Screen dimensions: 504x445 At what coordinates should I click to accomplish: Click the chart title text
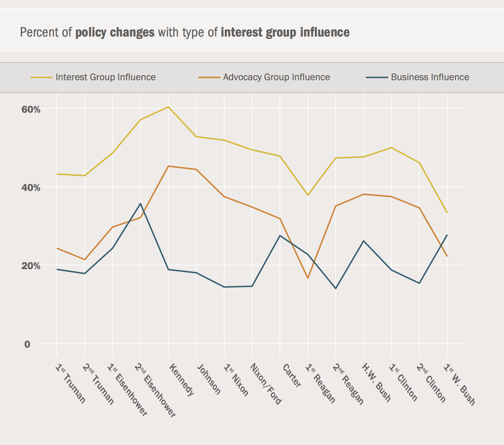pyautogui.click(x=185, y=31)
